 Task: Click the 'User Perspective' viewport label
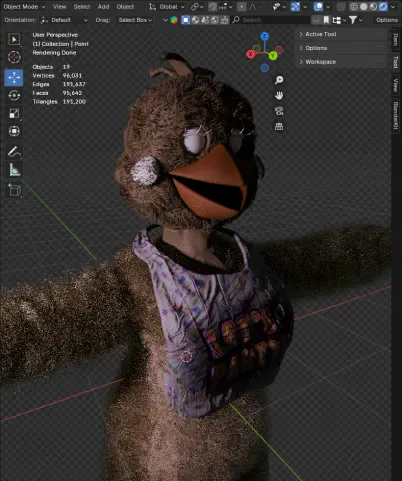click(55, 35)
